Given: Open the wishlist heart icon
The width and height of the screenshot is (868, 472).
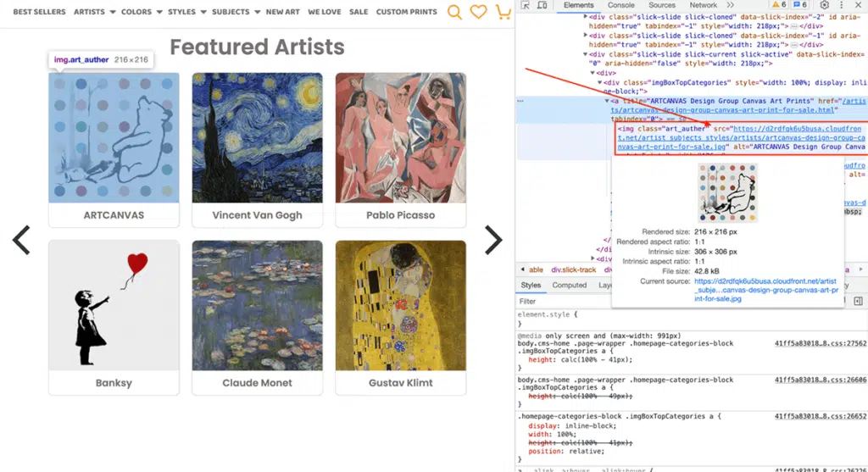Looking at the screenshot, I should tap(478, 12).
